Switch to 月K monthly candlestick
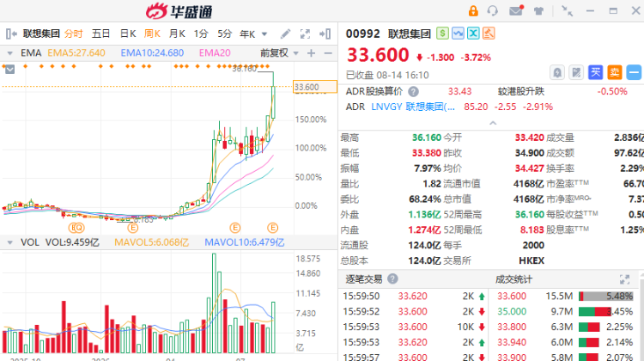The width and height of the screenshot is (644, 361). click(177, 34)
